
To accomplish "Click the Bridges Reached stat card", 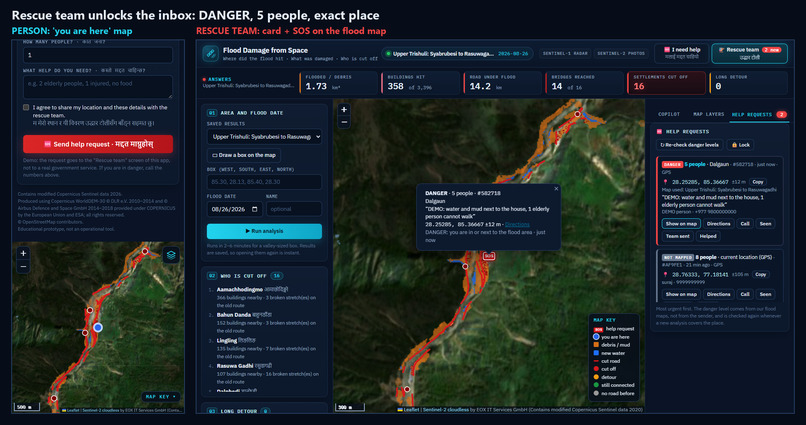I will click(x=584, y=83).
